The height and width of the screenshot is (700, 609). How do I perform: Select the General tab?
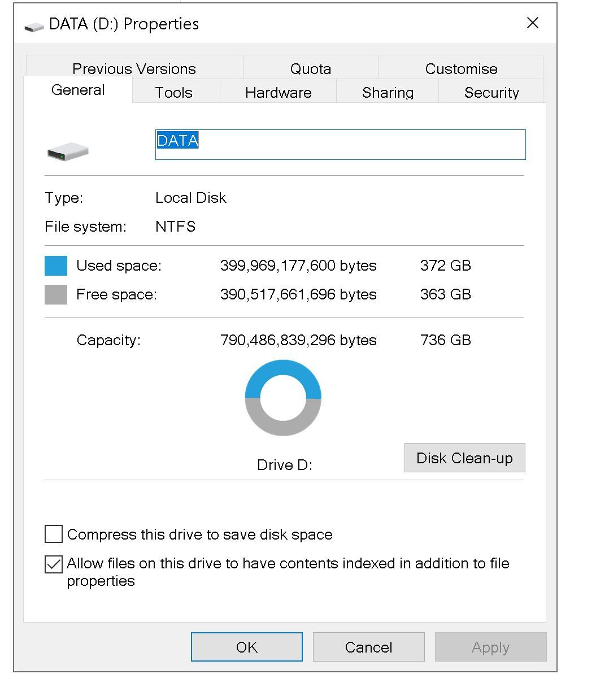coord(78,90)
